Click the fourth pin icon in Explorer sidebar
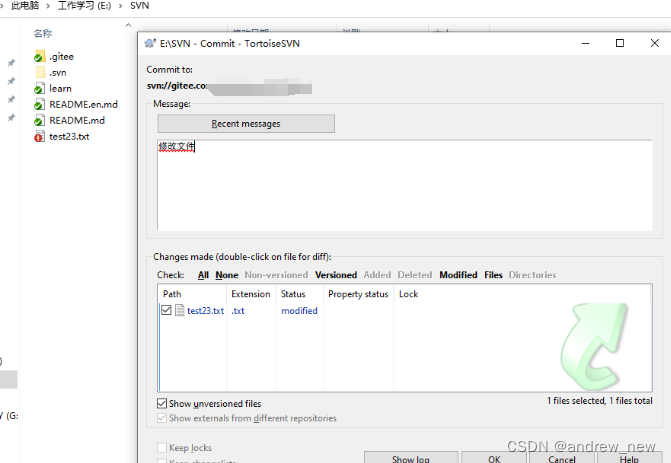The width and height of the screenshot is (671, 463). click(12, 118)
